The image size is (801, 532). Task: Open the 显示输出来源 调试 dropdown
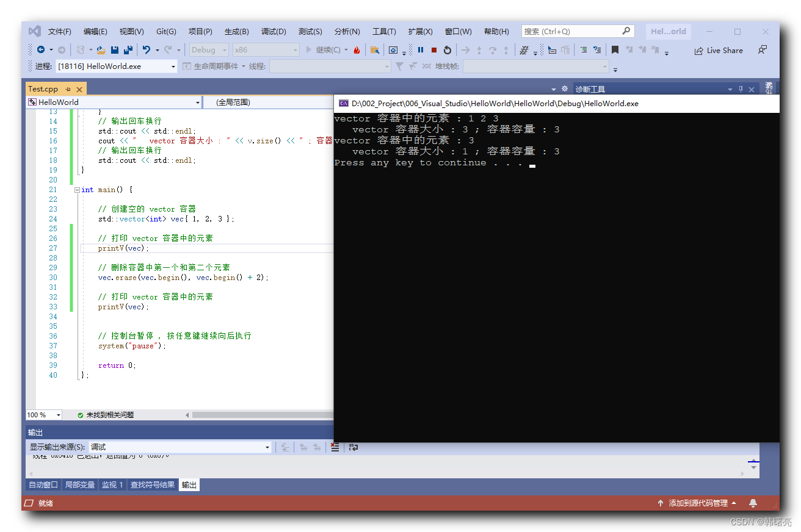[x=180, y=447]
